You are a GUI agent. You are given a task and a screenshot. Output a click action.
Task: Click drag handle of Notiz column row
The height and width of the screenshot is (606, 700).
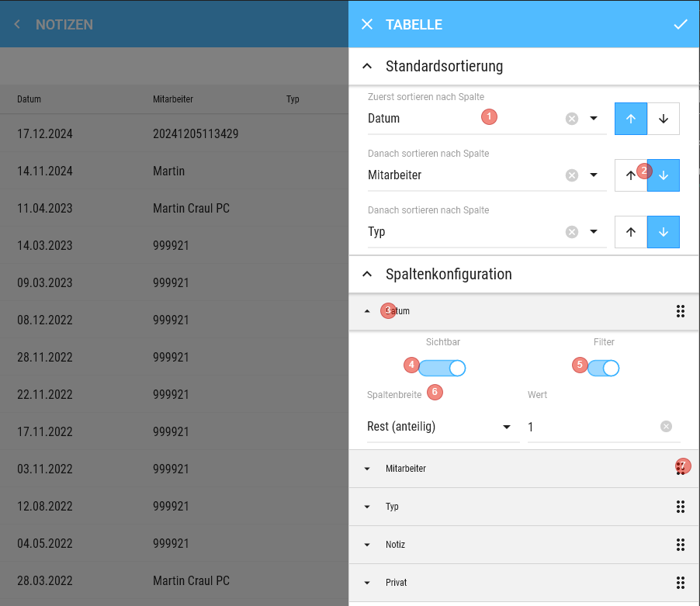(681, 545)
